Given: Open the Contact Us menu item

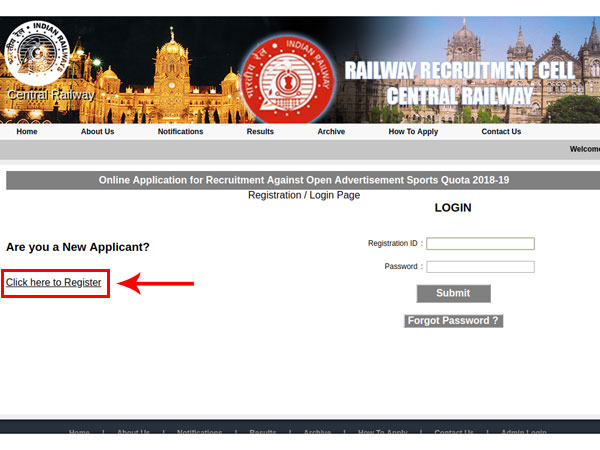Looking at the screenshot, I should point(501,132).
